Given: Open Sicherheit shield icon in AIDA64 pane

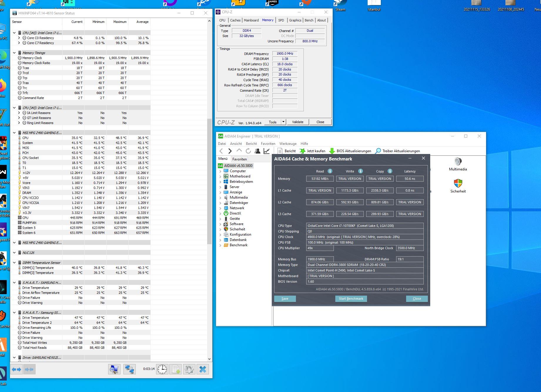Looking at the screenshot, I should point(458,186).
